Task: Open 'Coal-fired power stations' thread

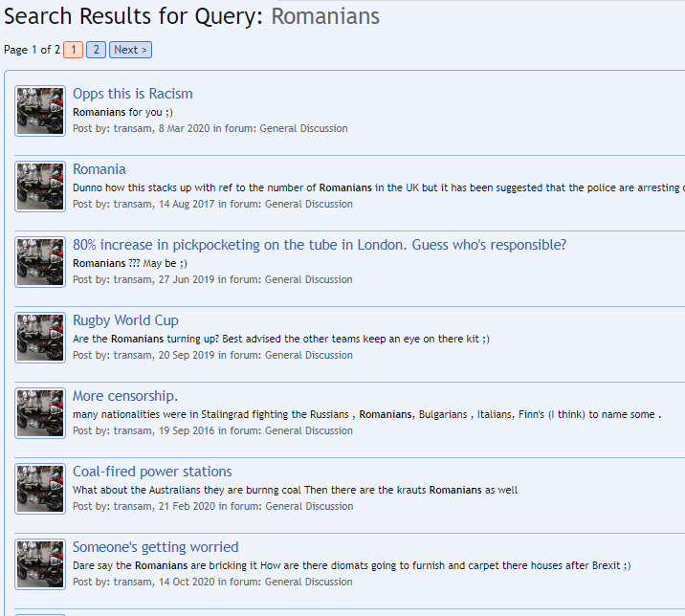Action: pyautogui.click(x=152, y=472)
